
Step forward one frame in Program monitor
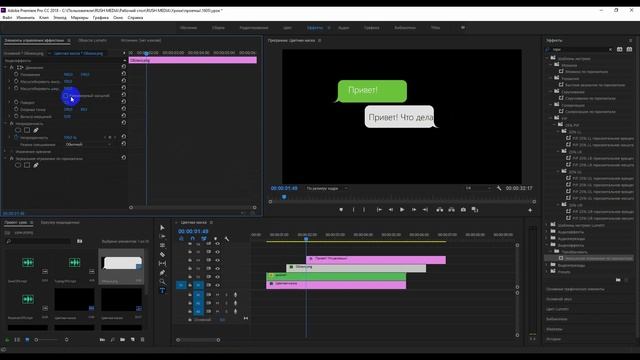(413, 210)
